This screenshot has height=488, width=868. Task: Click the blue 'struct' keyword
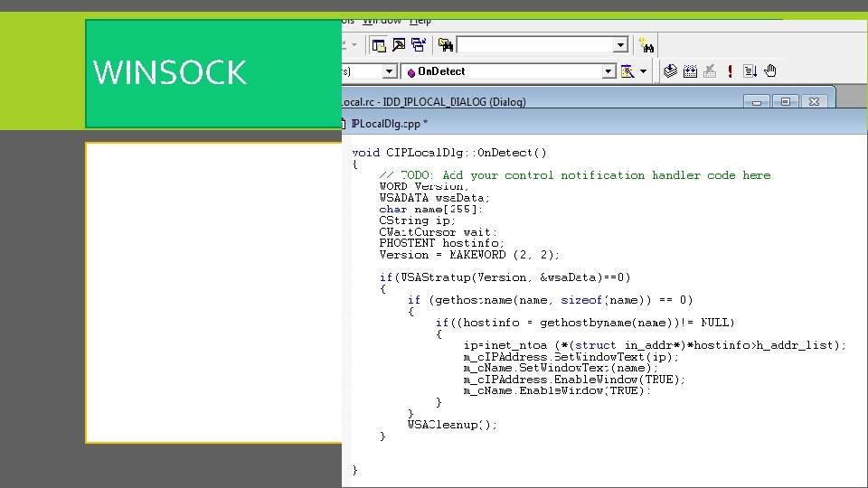[595, 345]
